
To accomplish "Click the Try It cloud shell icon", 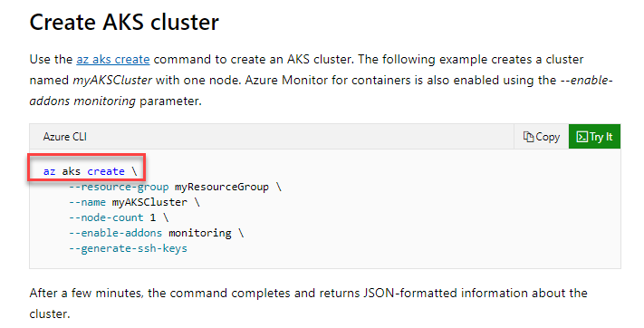I will click(x=582, y=137).
